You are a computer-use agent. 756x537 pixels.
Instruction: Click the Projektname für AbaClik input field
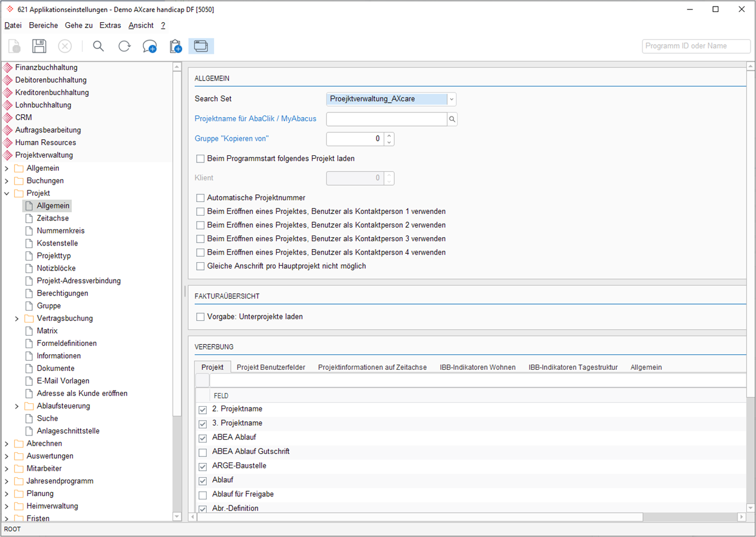pyautogui.click(x=387, y=119)
